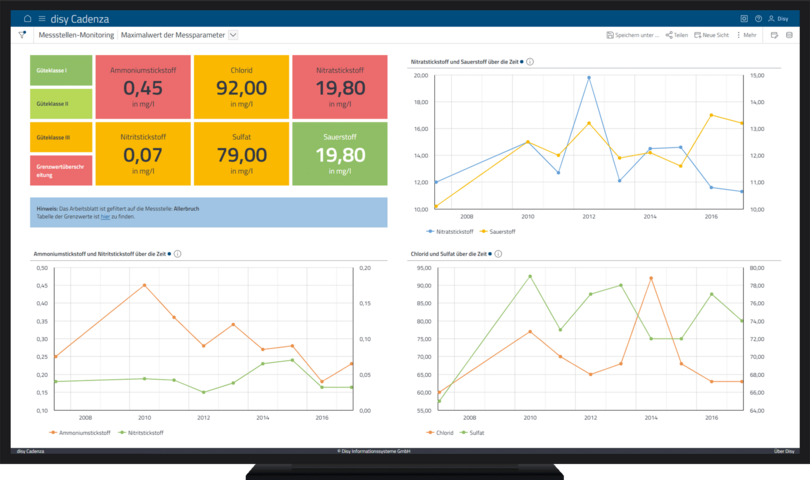810x480 pixels.
Task: Click the Güteklasse II legend tile
Action: 61,104
